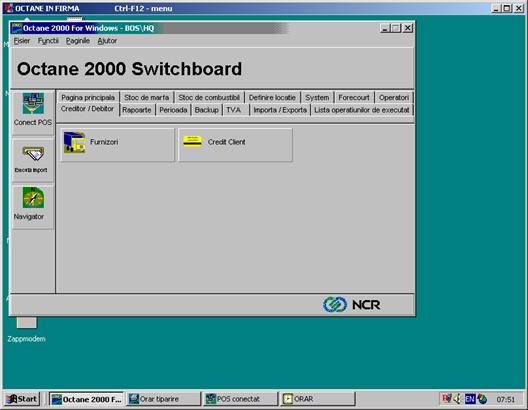Select the Creditor / Debitor tab
Viewport: 528px width, 410px height.
tap(88, 109)
